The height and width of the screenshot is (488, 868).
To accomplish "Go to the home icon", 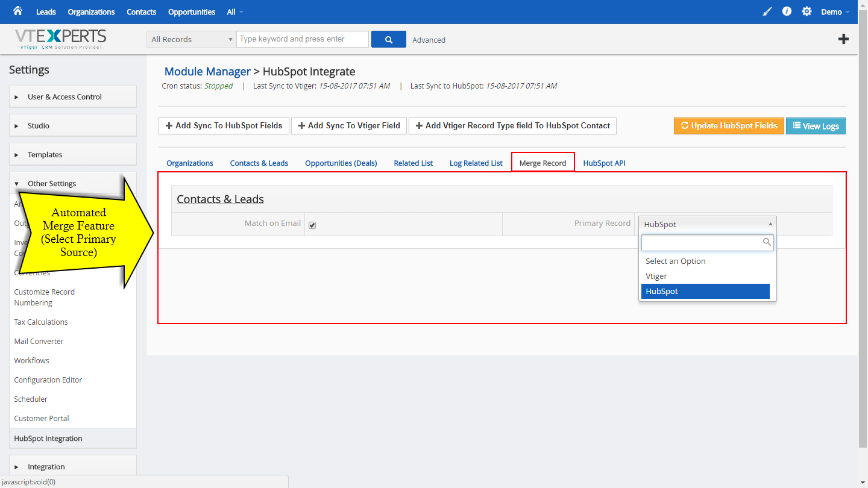I will (17, 11).
